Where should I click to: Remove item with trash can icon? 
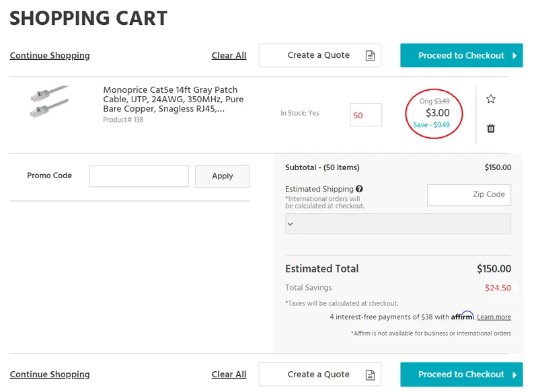(491, 128)
